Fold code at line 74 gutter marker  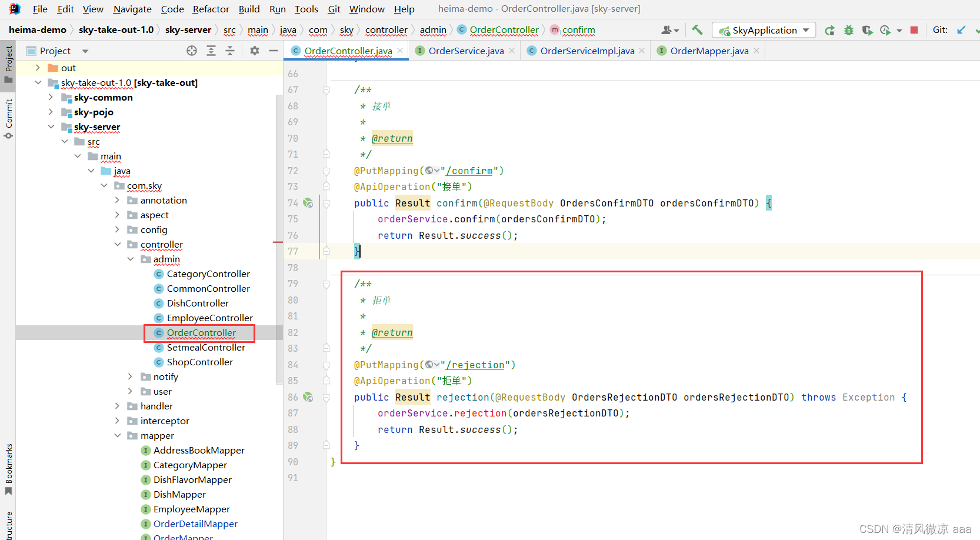point(326,203)
